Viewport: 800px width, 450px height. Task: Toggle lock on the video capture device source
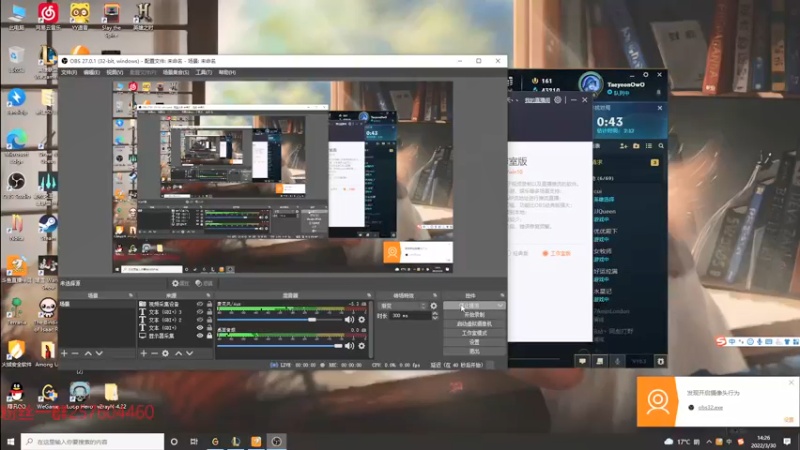209,304
